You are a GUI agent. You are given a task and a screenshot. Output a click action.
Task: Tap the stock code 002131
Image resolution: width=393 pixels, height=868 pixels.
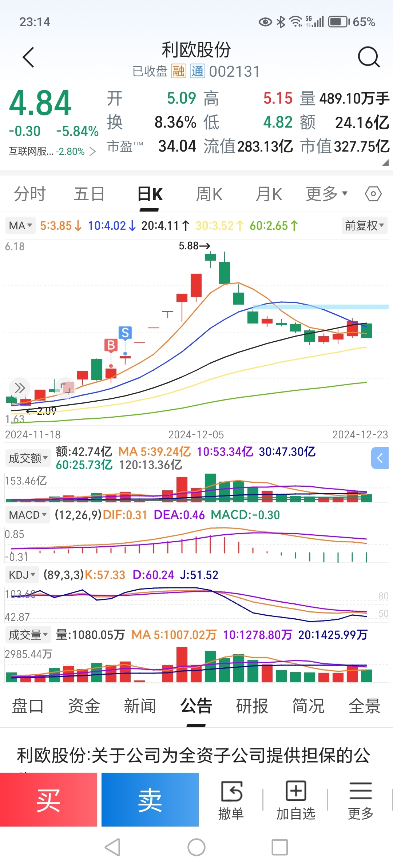(x=234, y=71)
